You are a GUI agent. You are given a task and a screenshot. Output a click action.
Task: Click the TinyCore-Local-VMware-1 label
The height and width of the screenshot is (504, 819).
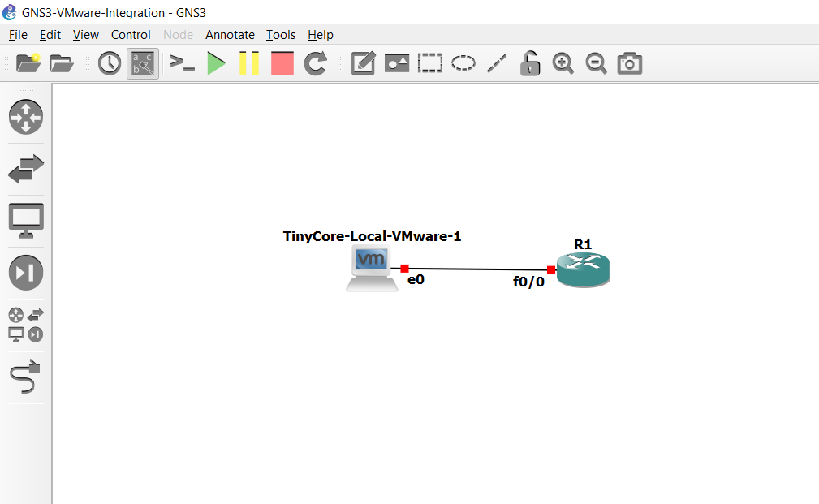tap(372, 237)
